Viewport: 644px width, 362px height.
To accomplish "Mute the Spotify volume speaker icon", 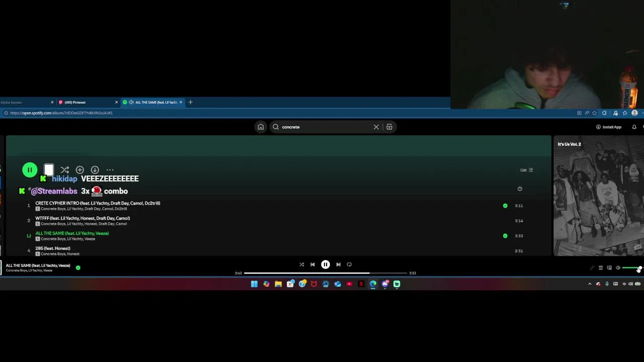I will pyautogui.click(x=618, y=267).
